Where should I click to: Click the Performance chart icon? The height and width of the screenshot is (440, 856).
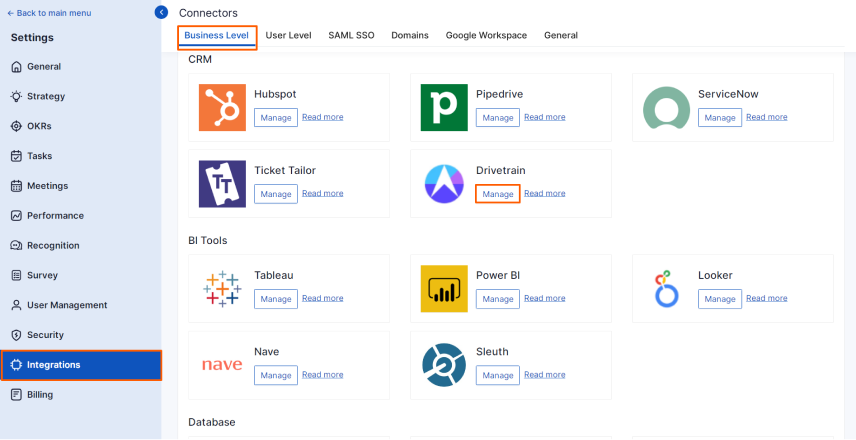click(x=16, y=216)
